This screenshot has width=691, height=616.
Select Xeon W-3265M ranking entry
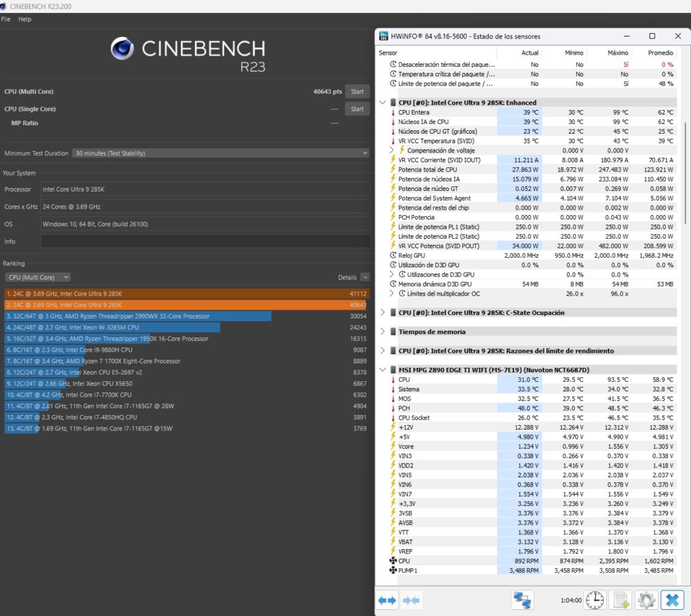tap(186, 327)
